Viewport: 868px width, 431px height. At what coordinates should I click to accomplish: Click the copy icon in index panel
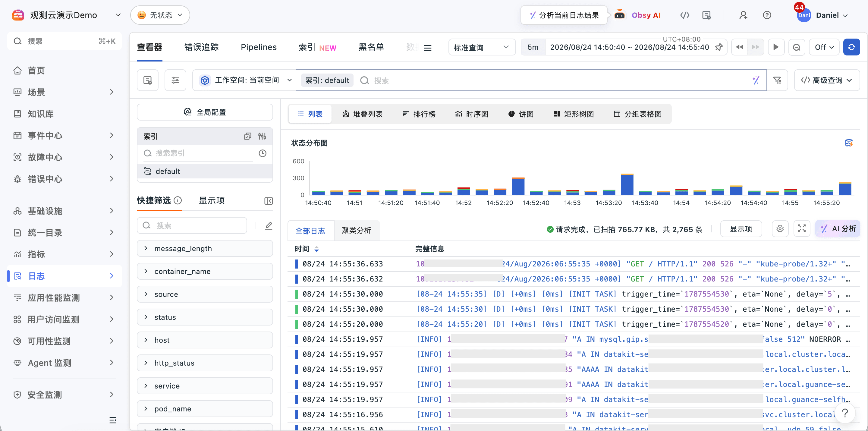click(248, 136)
